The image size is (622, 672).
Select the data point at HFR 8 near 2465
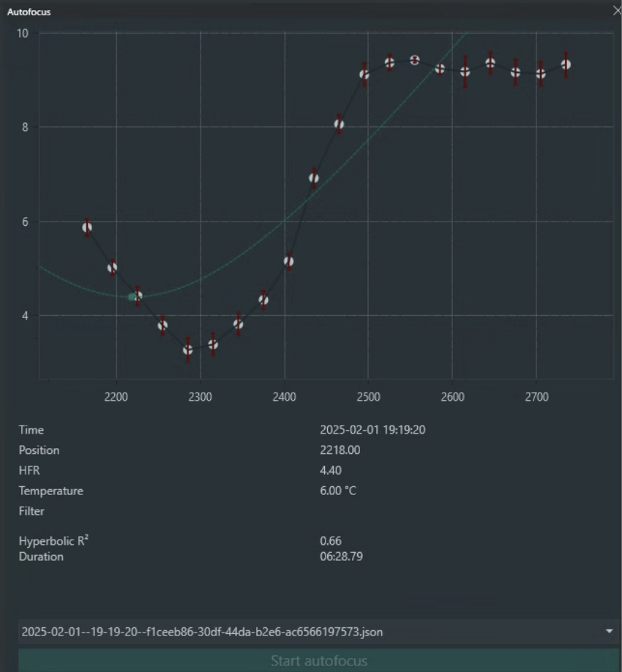click(339, 124)
